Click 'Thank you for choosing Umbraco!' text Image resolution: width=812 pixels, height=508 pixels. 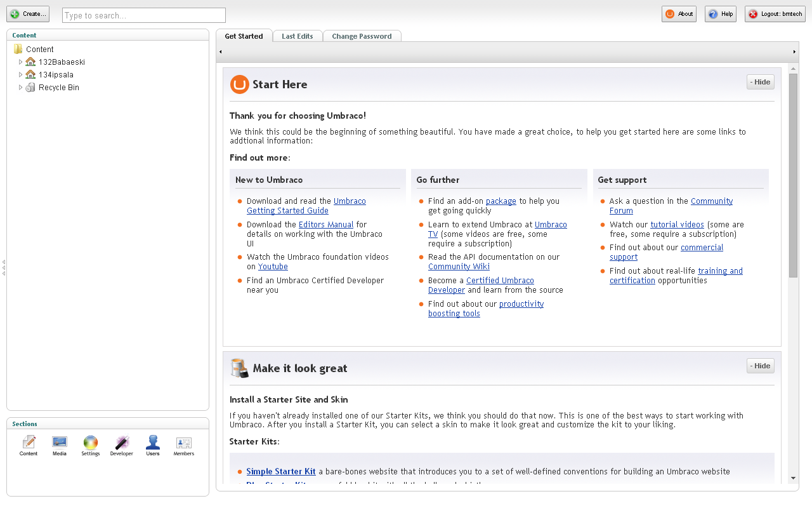tap(298, 116)
